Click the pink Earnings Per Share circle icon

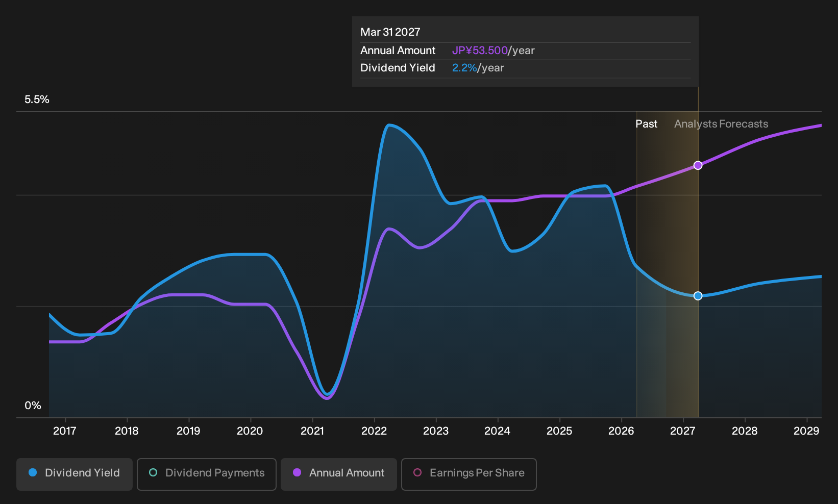click(417, 472)
